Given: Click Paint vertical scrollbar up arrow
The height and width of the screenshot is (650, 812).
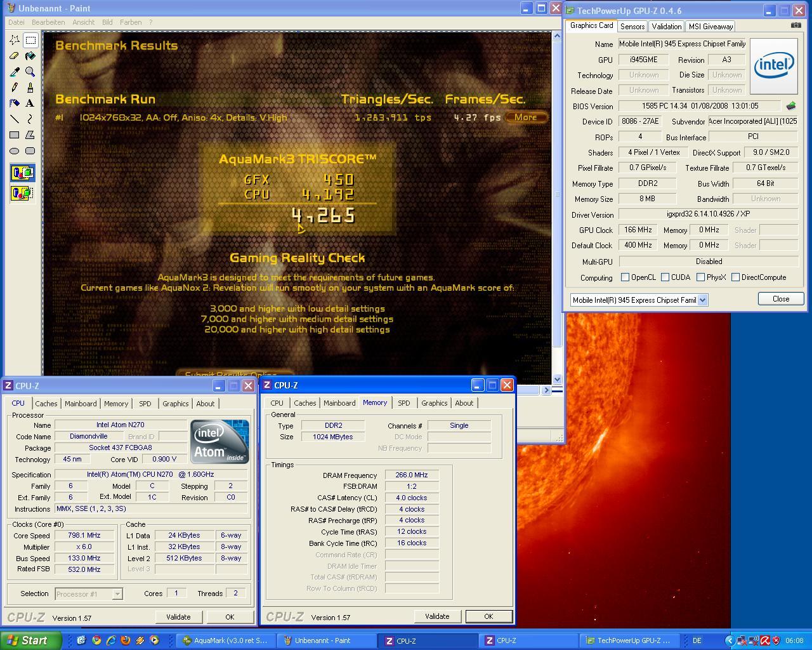Looking at the screenshot, I should click(557, 36).
